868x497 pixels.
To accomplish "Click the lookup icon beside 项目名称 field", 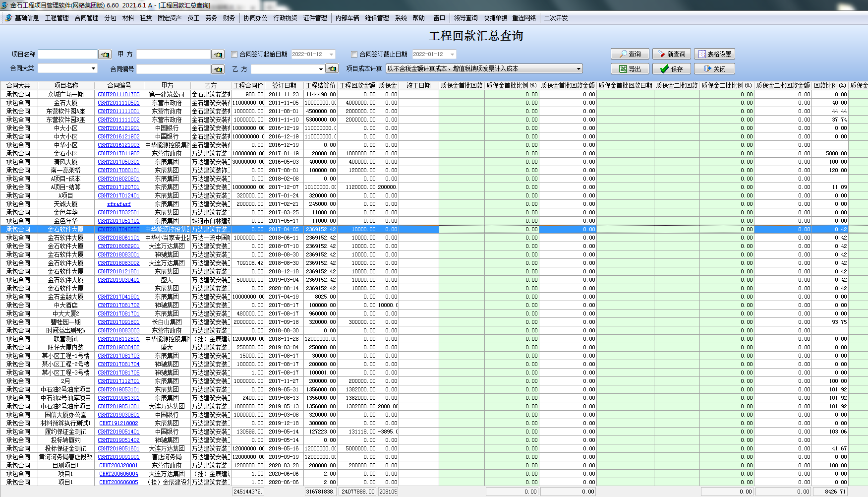I will [105, 55].
